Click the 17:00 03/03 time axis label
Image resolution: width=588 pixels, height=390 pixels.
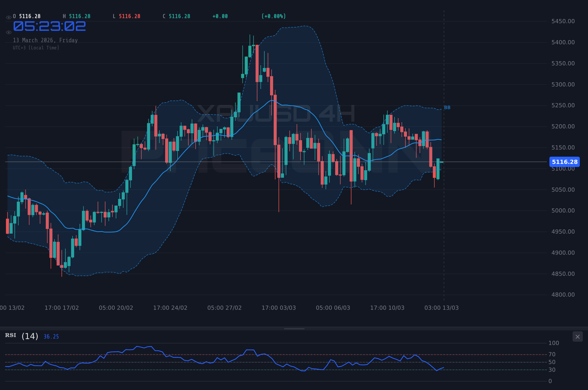tap(279, 308)
